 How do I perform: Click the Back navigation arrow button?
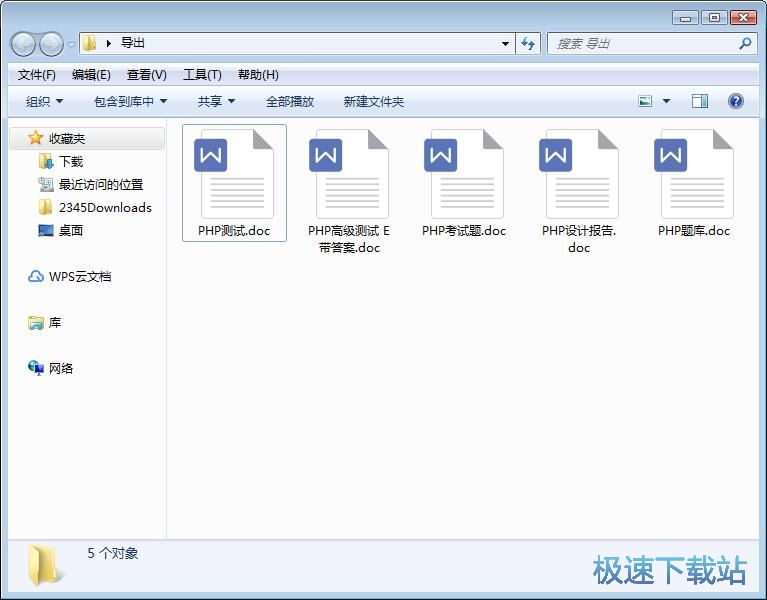coord(23,44)
